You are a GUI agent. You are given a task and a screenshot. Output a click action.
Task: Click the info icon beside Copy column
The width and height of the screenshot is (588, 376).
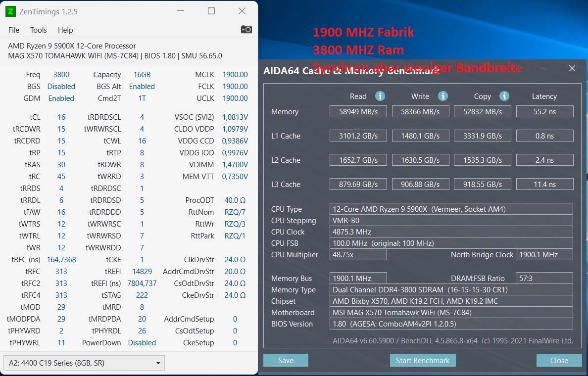(x=504, y=96)
